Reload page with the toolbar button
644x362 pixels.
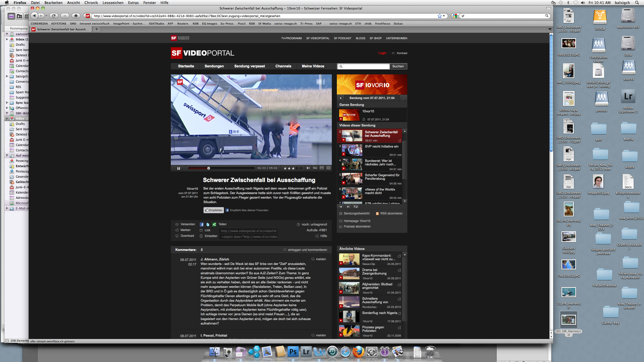(54, 16)
